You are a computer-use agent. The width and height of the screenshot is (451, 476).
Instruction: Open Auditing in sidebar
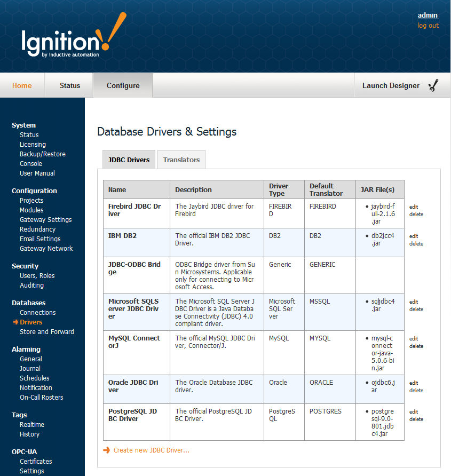pos(31,285)
